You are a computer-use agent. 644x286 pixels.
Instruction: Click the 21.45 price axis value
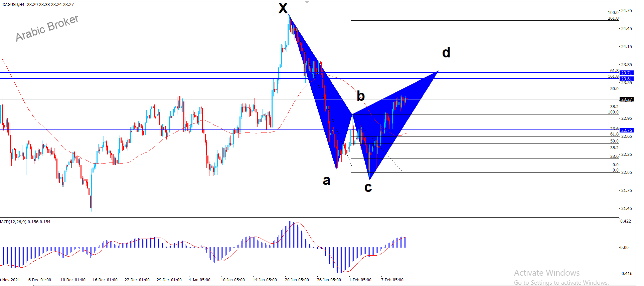click(627, 209)
